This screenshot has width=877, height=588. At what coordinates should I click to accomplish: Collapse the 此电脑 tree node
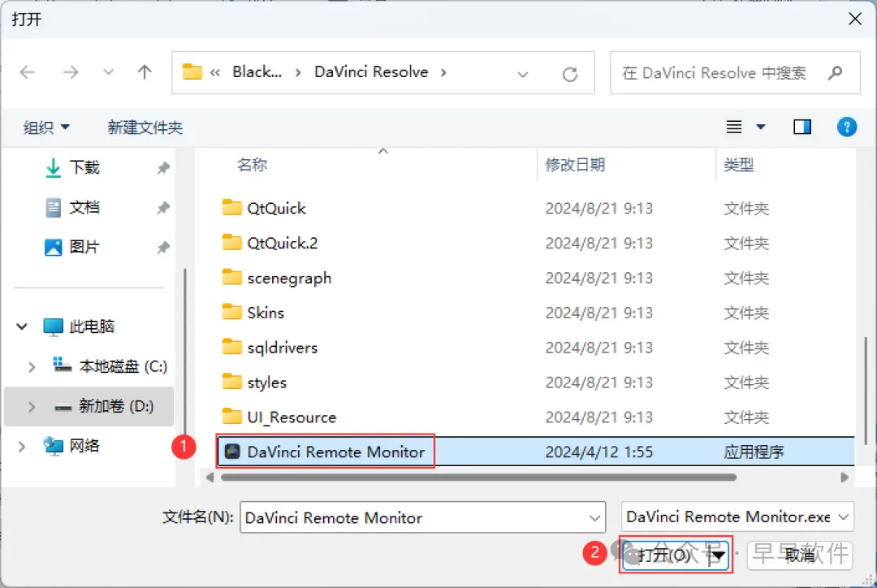[x=22, y=326]
